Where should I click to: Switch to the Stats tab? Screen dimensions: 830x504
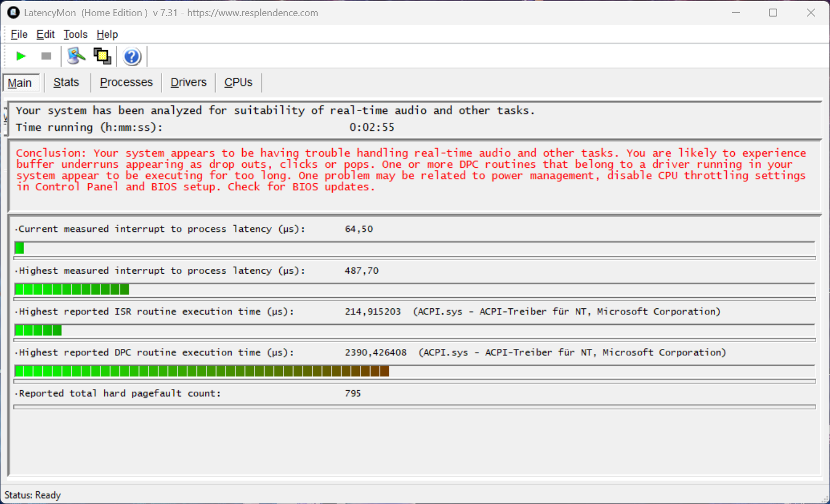(66, 82)
